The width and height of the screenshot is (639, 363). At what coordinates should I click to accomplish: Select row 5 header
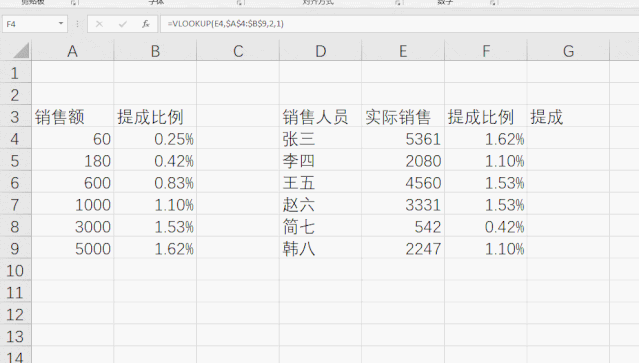pyautogui.click(x=15, y=160)
